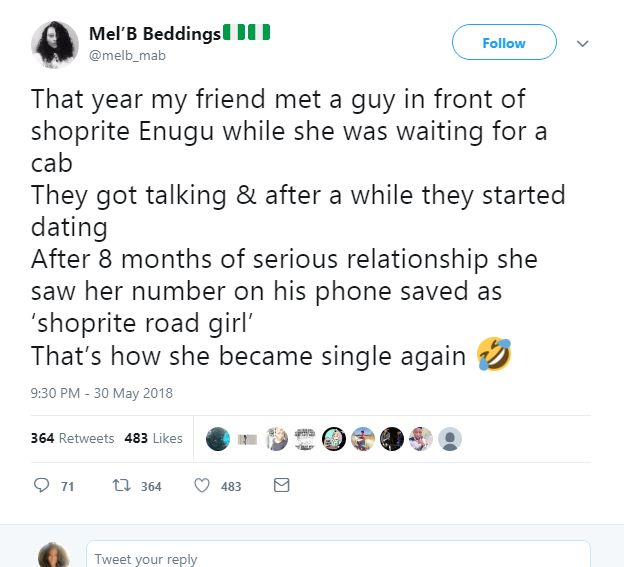Click the black-and-white text liker avatar

pyautogui.click(x=305, y=439)
